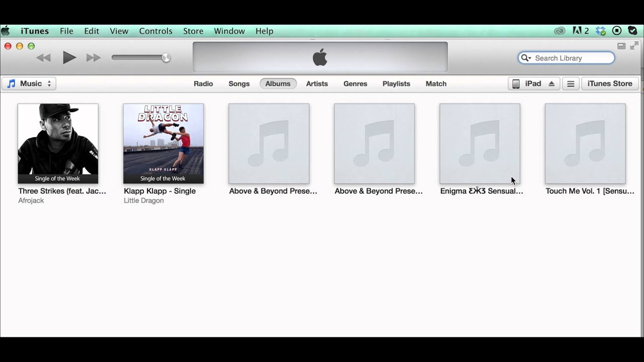644x362 pixels.
Task: Eject the iPad using eject icon
Action: 551,84
